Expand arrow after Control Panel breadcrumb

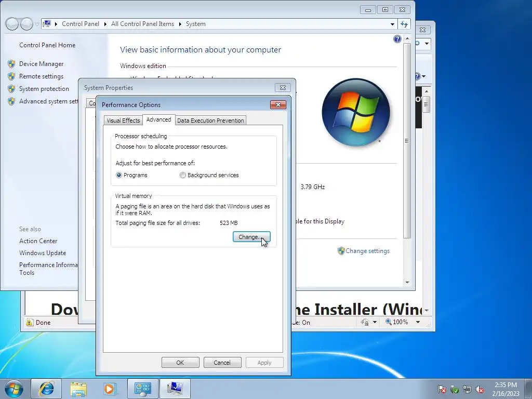(105, 24)
